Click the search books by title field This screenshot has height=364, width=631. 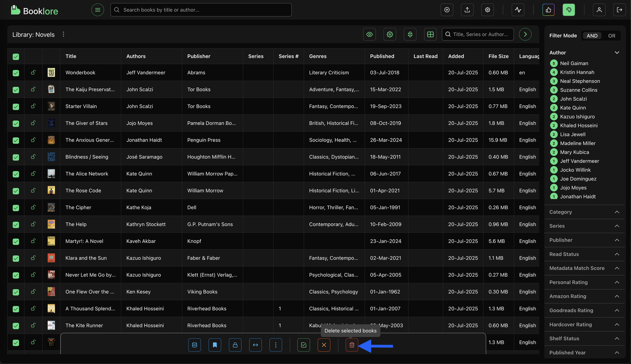pos(202,10)
